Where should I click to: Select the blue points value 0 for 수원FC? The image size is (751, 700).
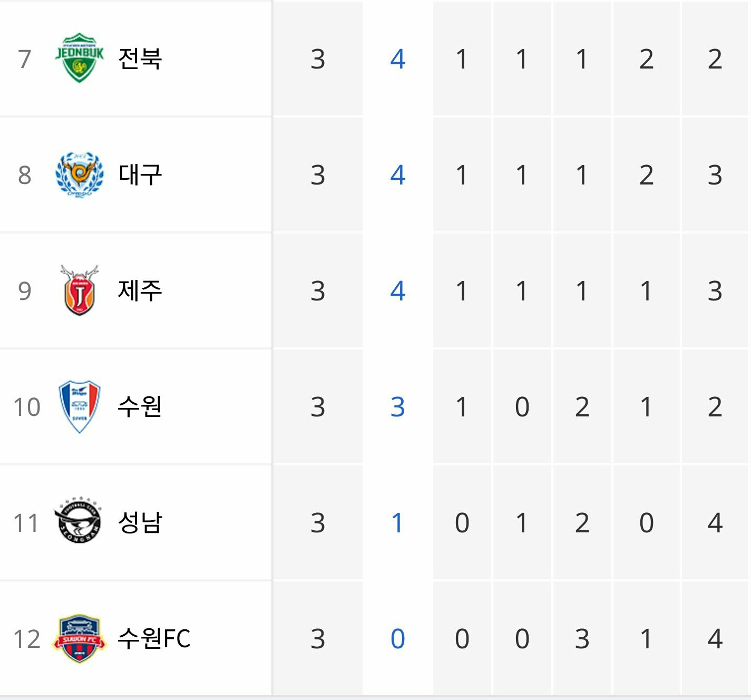pos(398,638)
